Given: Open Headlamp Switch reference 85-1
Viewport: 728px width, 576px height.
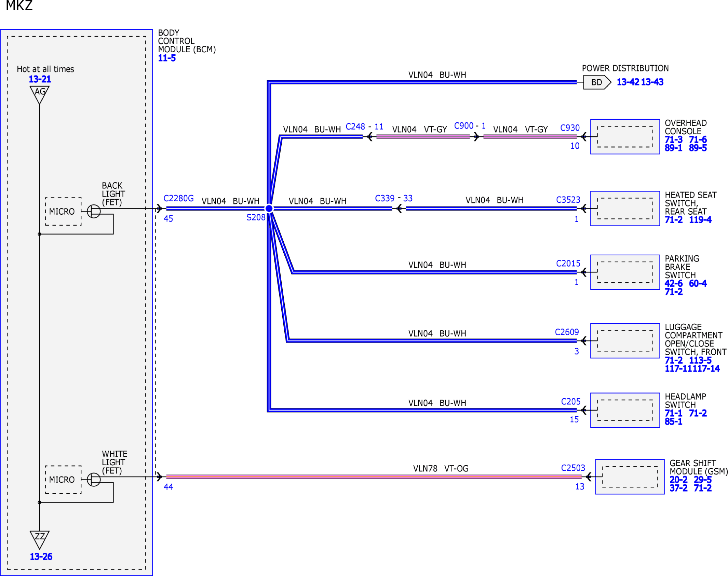Looking at the screenshot, I should pyautogui.click(x=673, y=421).
